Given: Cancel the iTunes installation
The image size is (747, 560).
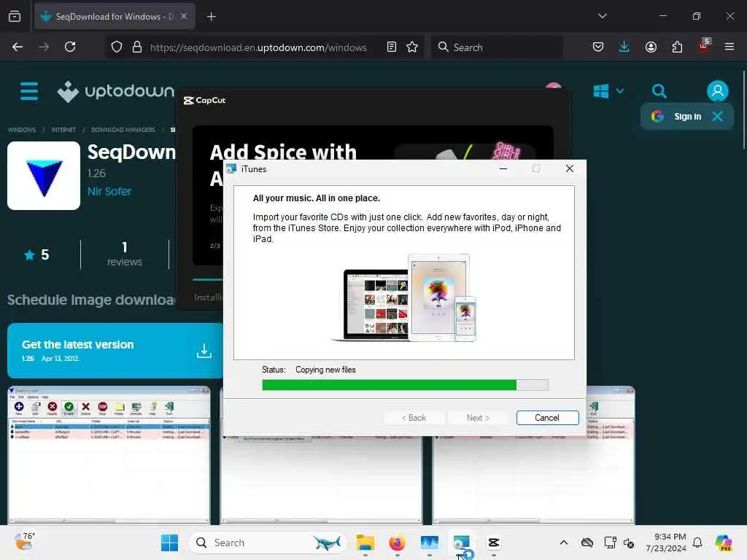Looking at the screenshot, I should (x=547, y=418).
